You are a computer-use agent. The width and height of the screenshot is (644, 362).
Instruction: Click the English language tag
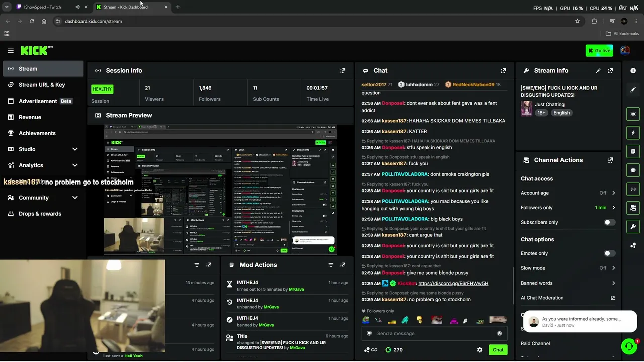(x=561, y=113)
